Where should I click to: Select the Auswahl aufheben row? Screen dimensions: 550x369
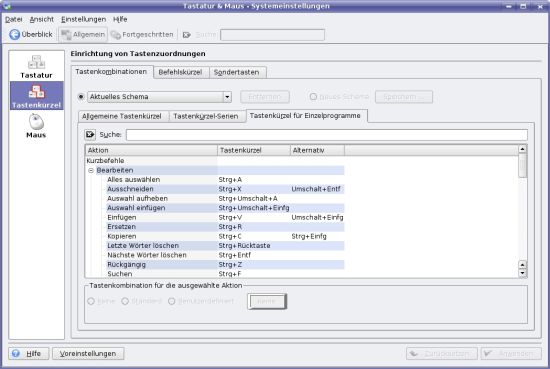225,199
